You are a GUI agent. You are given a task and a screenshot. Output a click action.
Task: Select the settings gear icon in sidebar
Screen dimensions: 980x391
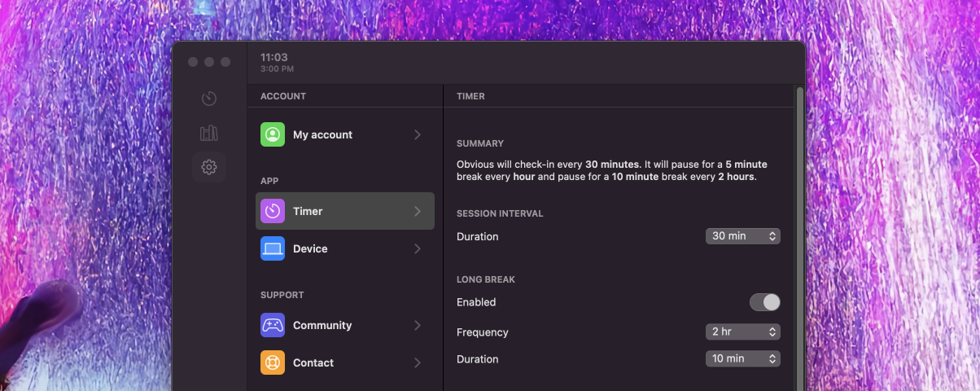(209, 167)
